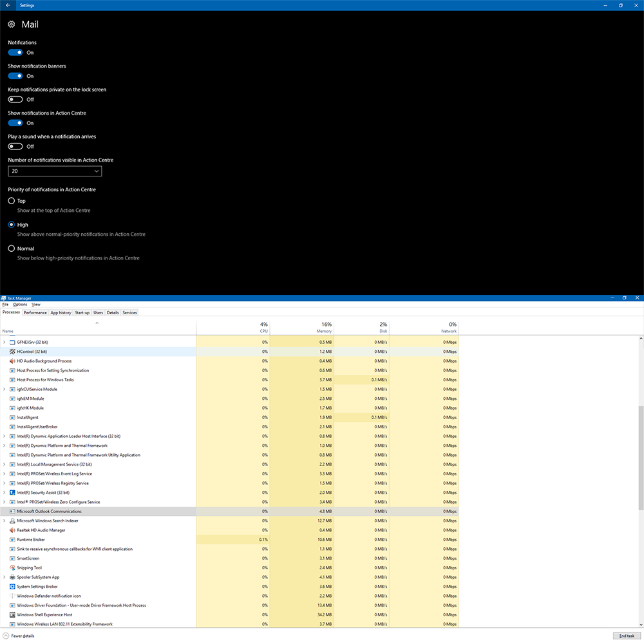The height and width of the screenshot is (644, 644).
Task: Click the Windows Driver Foundation process icon
Action: click(12, 606)
